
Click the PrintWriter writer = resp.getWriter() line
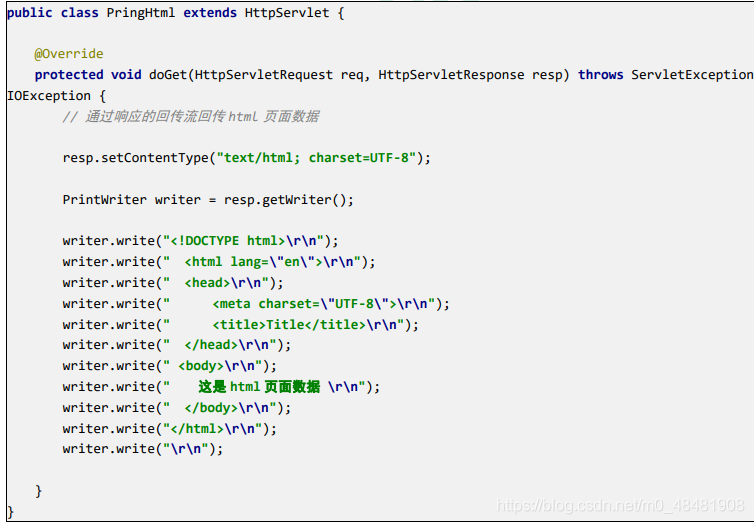(208, 200)
